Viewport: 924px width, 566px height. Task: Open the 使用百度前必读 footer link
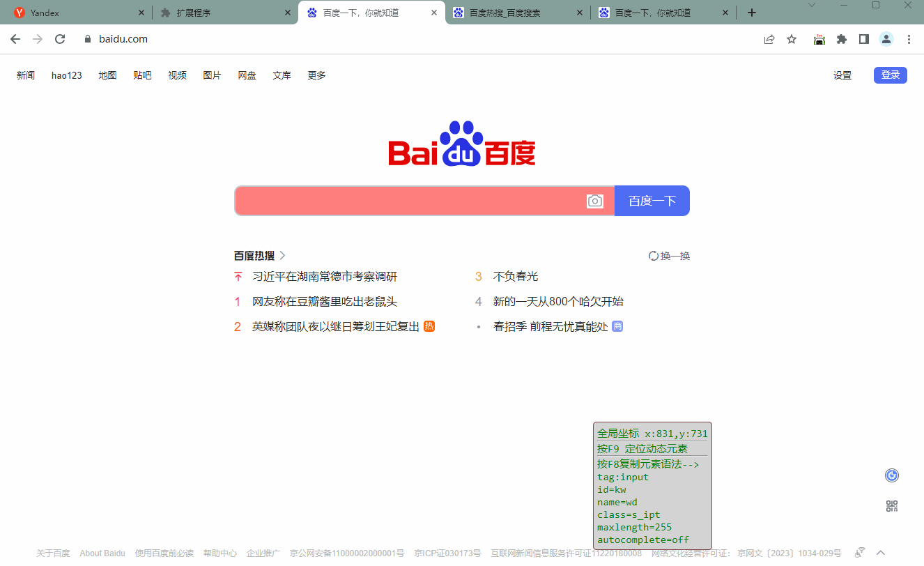tap(164, 553)
